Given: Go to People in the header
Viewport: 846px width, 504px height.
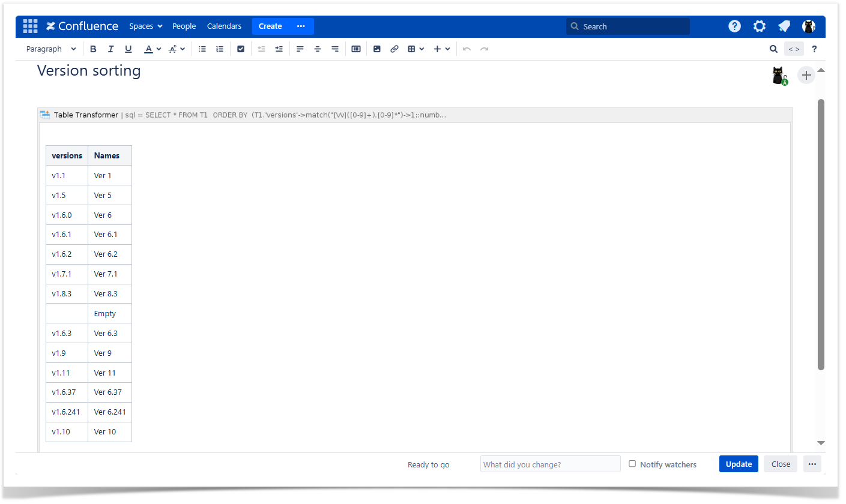Looking at the screenshot, I should coord(184,26).
